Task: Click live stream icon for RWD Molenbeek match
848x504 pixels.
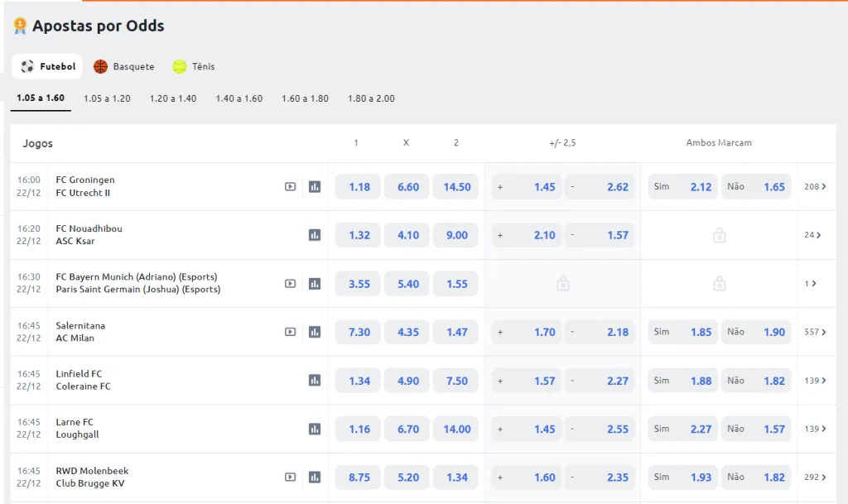Action: coord(290,478)
